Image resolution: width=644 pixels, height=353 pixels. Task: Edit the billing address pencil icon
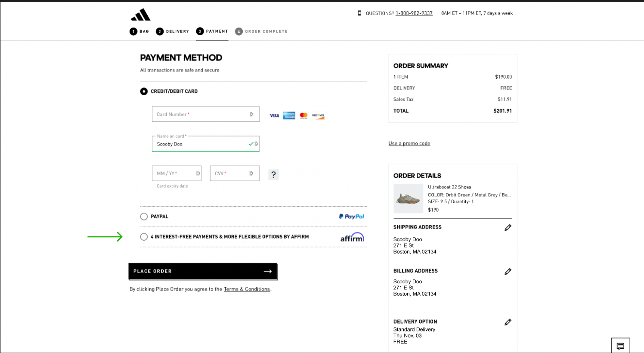tap(508, 272)
